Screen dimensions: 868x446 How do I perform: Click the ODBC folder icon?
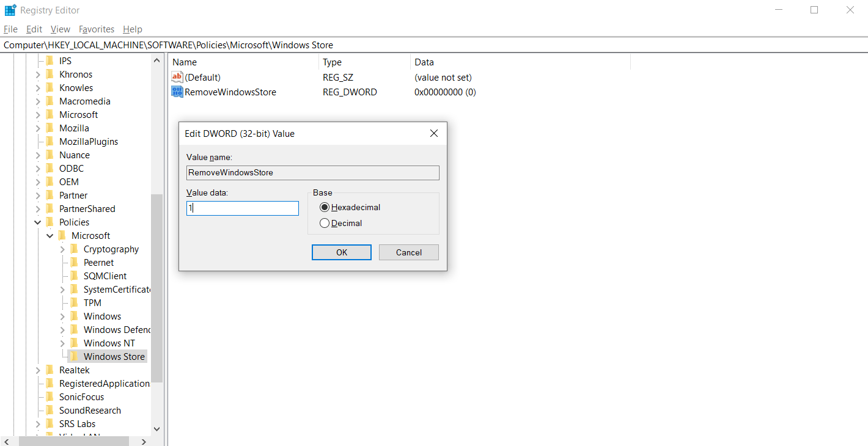tap(50, 168)
